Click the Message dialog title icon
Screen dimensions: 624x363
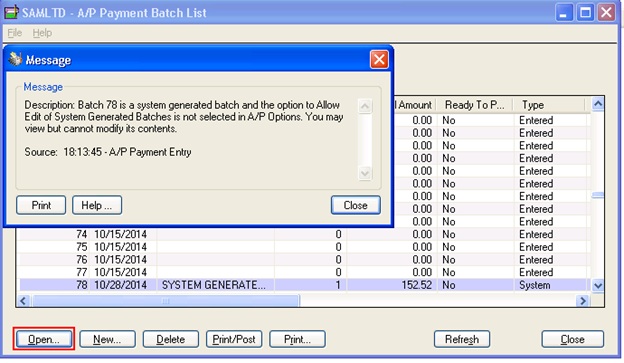click(x=16, y=59)
